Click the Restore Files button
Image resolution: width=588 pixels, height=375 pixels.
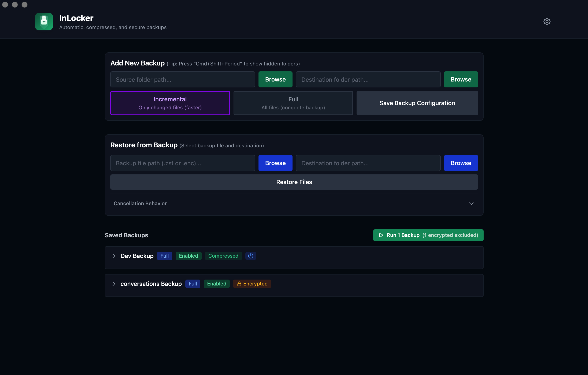[x=294, y=182]
